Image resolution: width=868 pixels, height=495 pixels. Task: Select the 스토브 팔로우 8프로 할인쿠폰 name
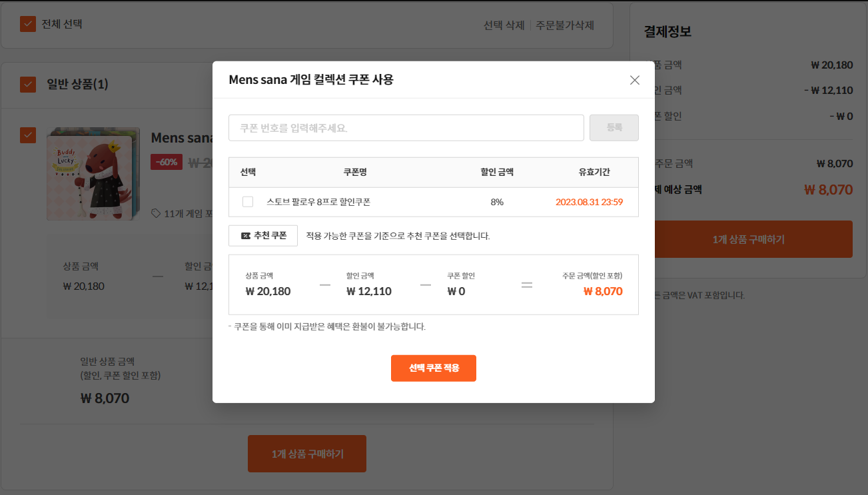tap(318, 202)
